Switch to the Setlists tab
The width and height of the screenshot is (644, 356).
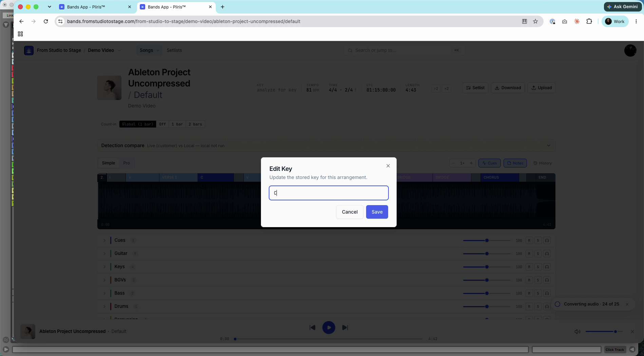coord(174,50)
